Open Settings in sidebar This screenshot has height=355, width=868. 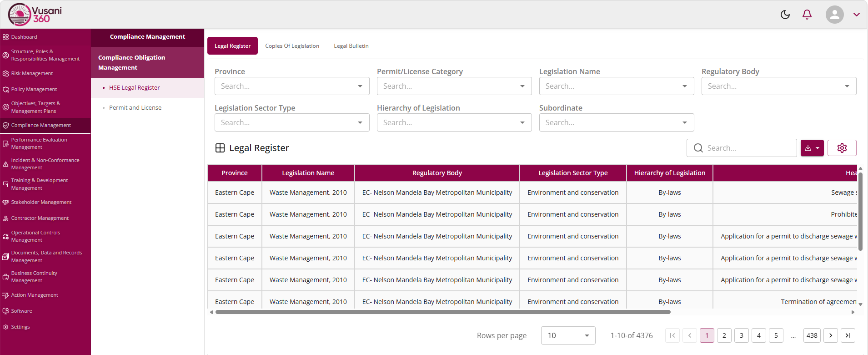click(x=45, y=327)
